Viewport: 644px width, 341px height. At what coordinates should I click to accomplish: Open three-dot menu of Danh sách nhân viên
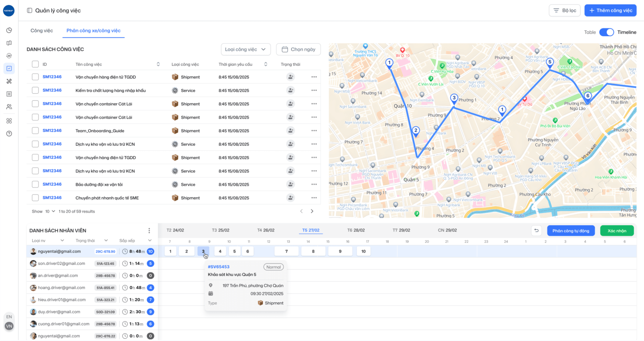[x=149, y=231]
